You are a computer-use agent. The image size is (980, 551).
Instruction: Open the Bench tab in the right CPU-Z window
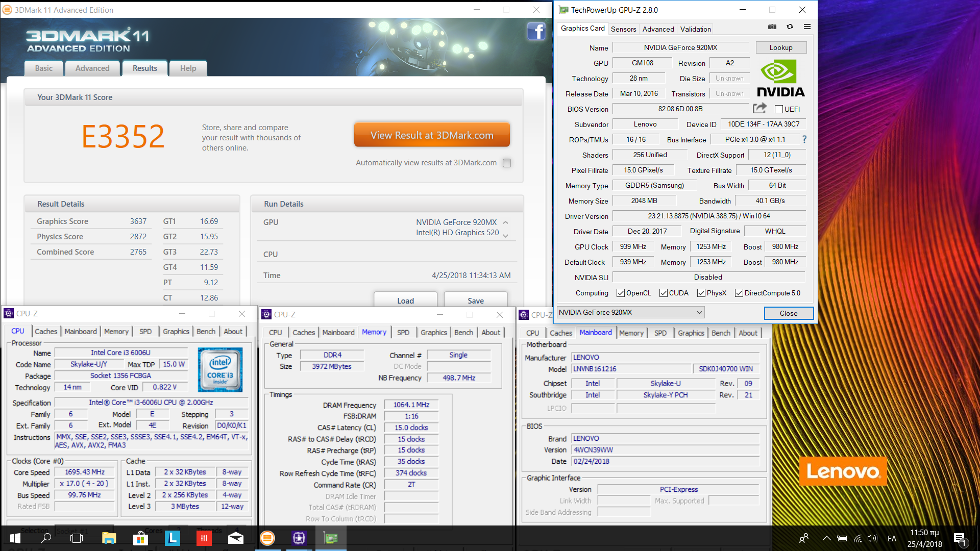click(721, 333)
